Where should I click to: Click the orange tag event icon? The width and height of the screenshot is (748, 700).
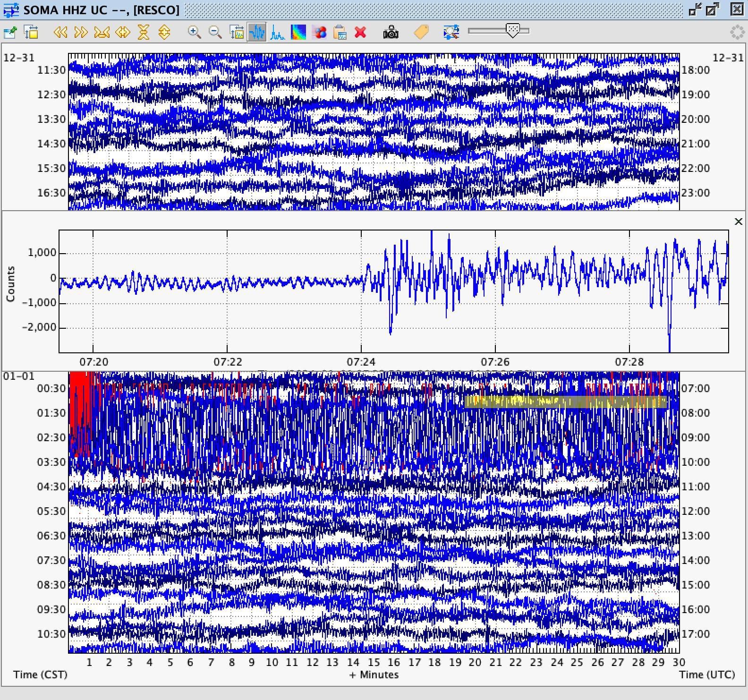[421, 32]
